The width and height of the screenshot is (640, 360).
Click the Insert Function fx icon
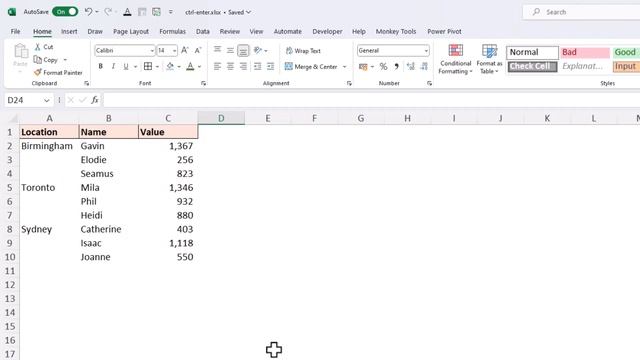(x=95, y=100)
